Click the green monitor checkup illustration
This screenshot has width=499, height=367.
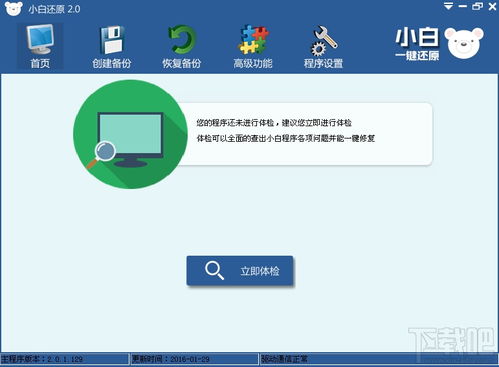click(130, 134)
